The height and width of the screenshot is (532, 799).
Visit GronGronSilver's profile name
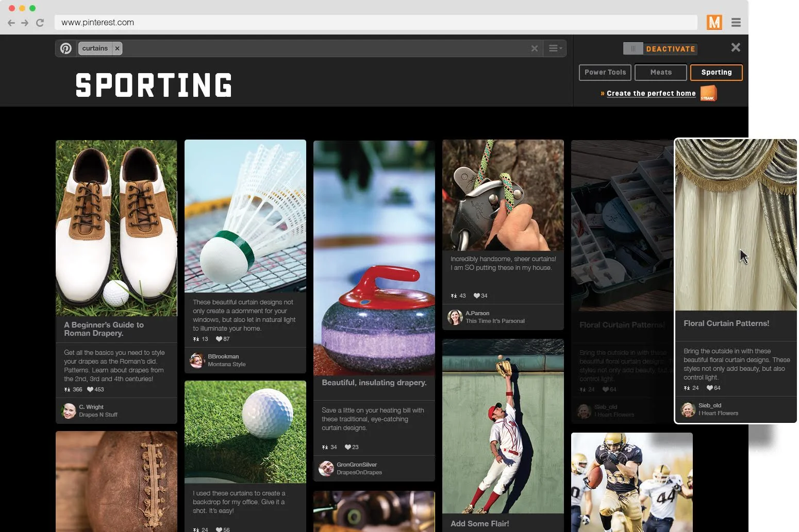357,465
